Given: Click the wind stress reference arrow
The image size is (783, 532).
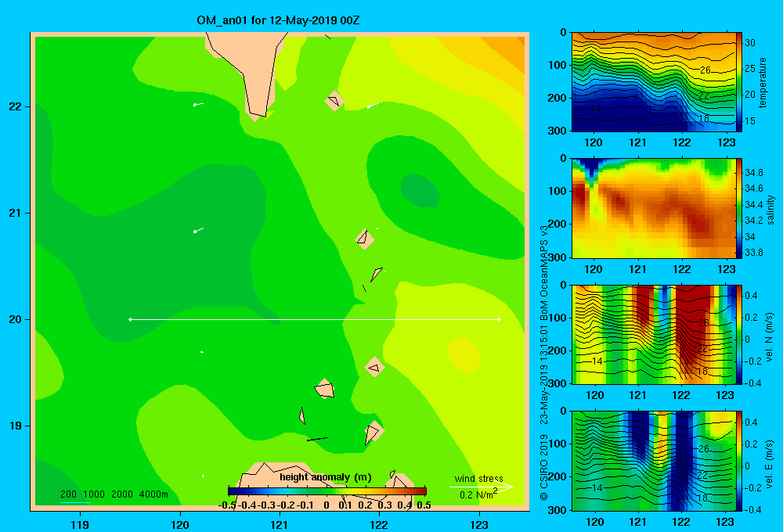Looking at the screenshot, I should [x=481, y=487].
